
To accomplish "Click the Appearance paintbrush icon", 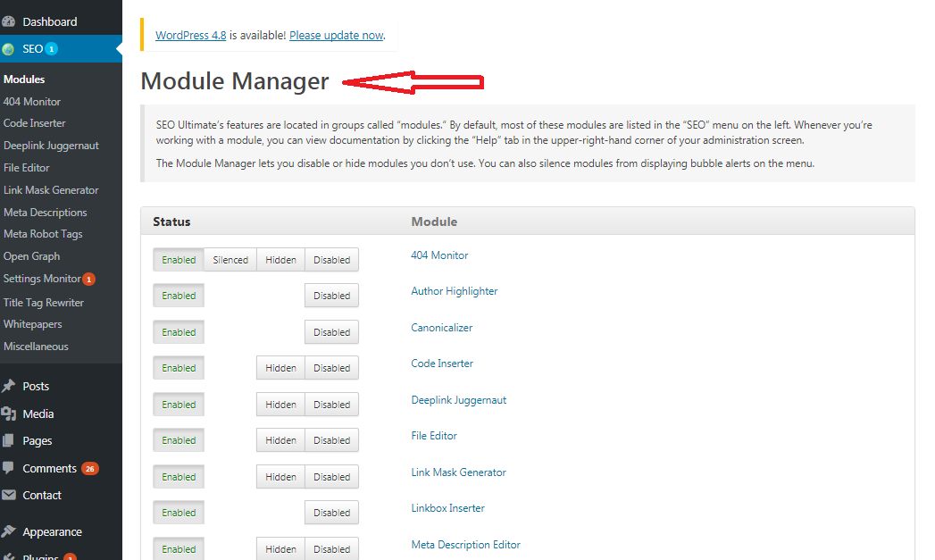I will coord(8,531).
